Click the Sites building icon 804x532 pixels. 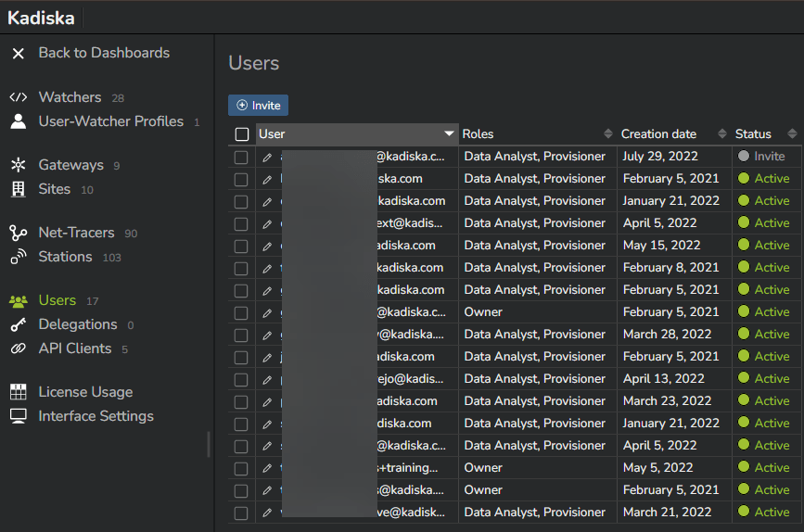(18, 189)
